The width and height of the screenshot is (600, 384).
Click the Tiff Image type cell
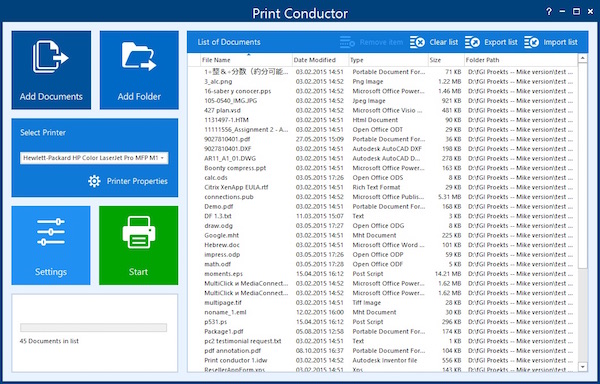pos(367,303)
